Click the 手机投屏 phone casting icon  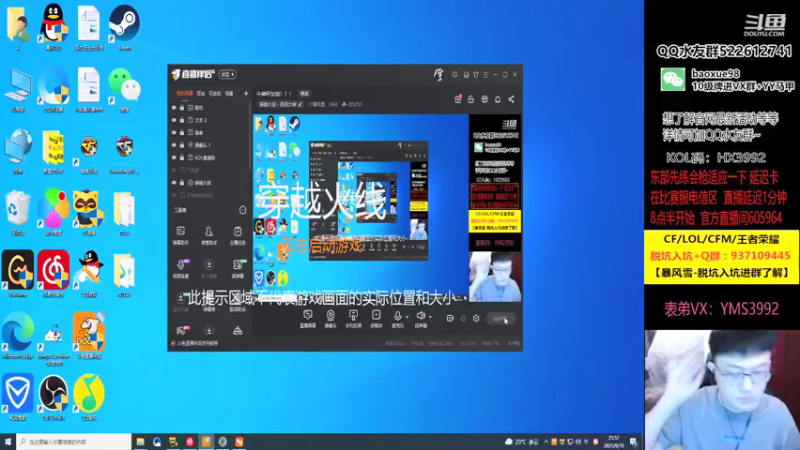(353, 318)
